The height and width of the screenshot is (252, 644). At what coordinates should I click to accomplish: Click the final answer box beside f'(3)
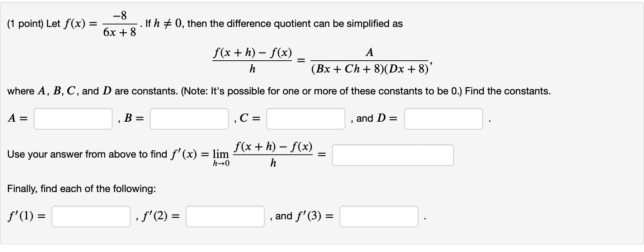click(379, 216)
